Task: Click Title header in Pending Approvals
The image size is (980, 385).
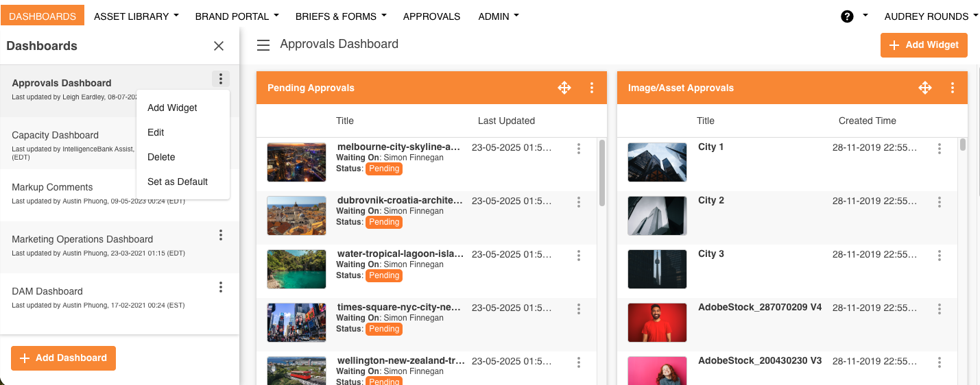Action: [x=345, y=121]
